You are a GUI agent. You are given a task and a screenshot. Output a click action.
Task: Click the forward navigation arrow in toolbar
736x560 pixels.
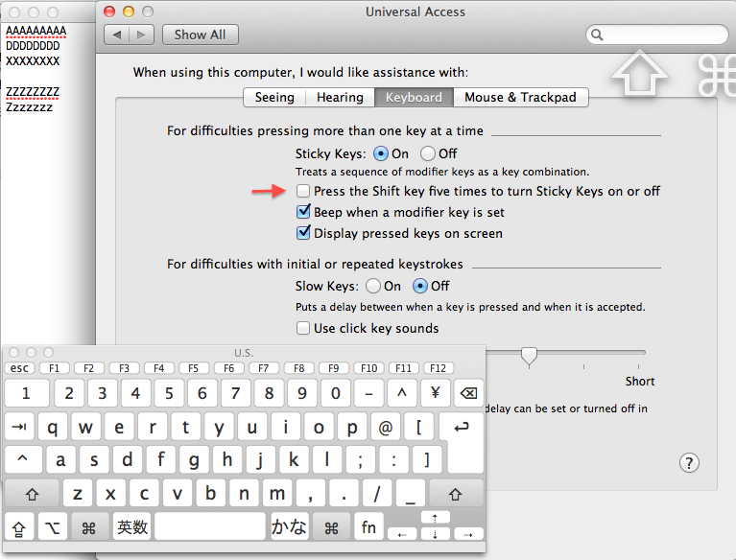pyautogui.click(x=142, y=35)
